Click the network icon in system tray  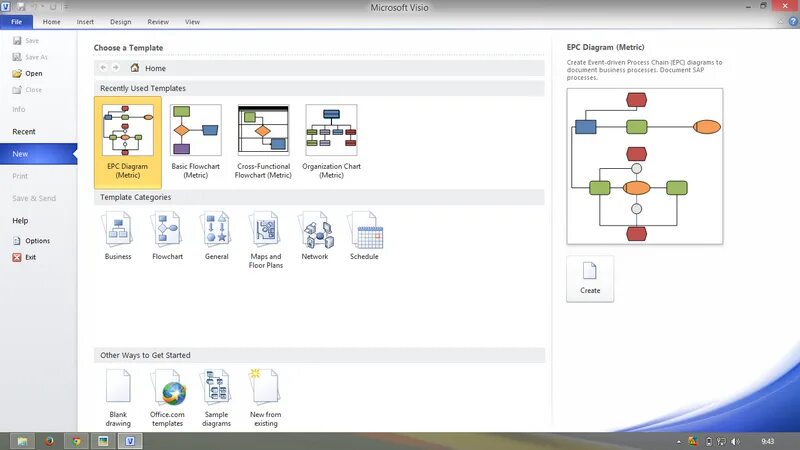[x=721, y=441]
